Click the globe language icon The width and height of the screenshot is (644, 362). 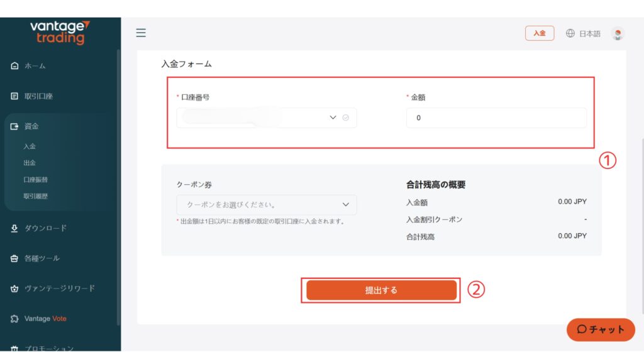click(x=570, y=33)
